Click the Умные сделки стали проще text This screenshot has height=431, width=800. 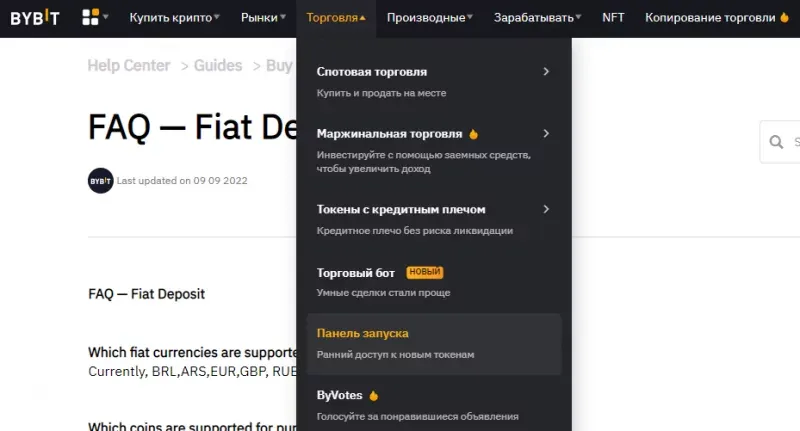click(383, 293)
